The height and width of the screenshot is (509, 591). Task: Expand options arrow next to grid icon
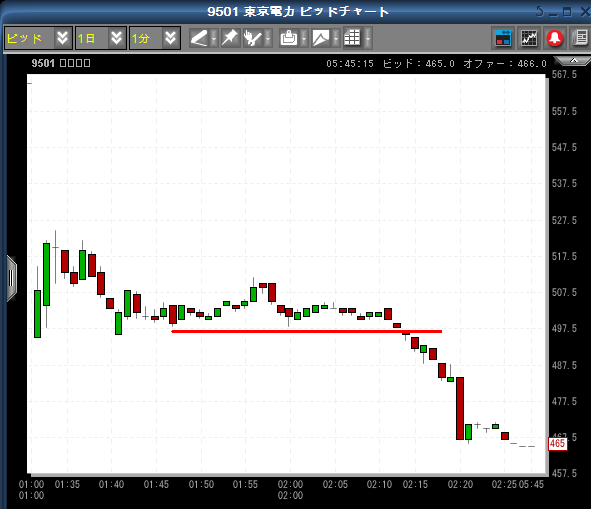coord(367,38)
